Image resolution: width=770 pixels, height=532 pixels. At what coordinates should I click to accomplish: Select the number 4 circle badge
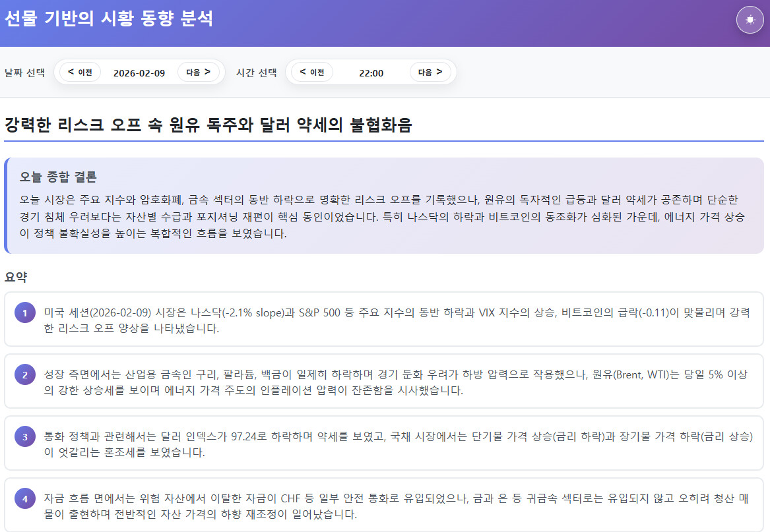pos(25,498)
